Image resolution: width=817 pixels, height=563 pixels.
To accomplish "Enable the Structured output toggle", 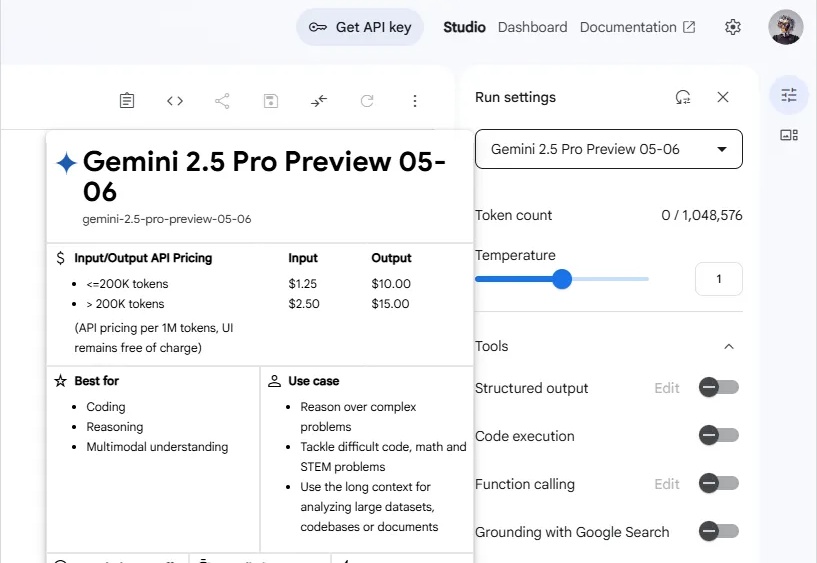I will coord(719,387).
